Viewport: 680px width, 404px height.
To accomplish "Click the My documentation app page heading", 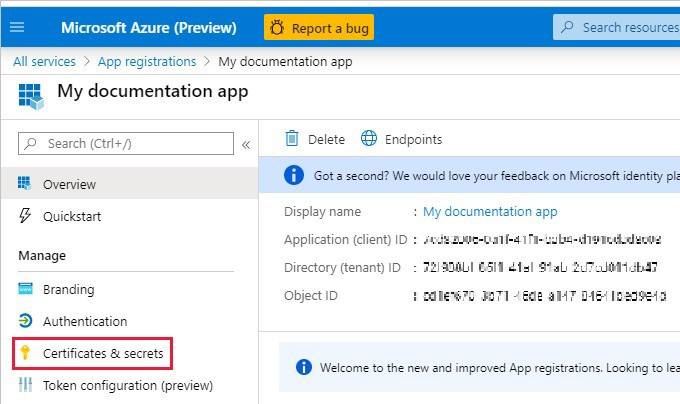I will [x=153, y=91].
